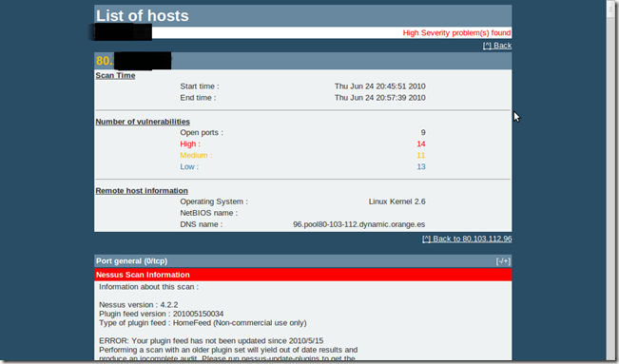Select Performing a scan with older plugin line
Viewport: 619px width, 364px height.
(228, 350)
